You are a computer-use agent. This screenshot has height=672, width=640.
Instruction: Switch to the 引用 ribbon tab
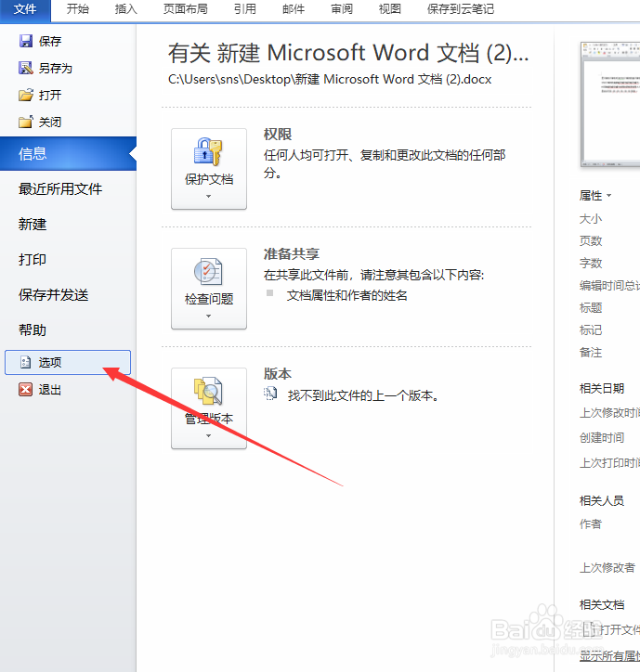(245, 9)
